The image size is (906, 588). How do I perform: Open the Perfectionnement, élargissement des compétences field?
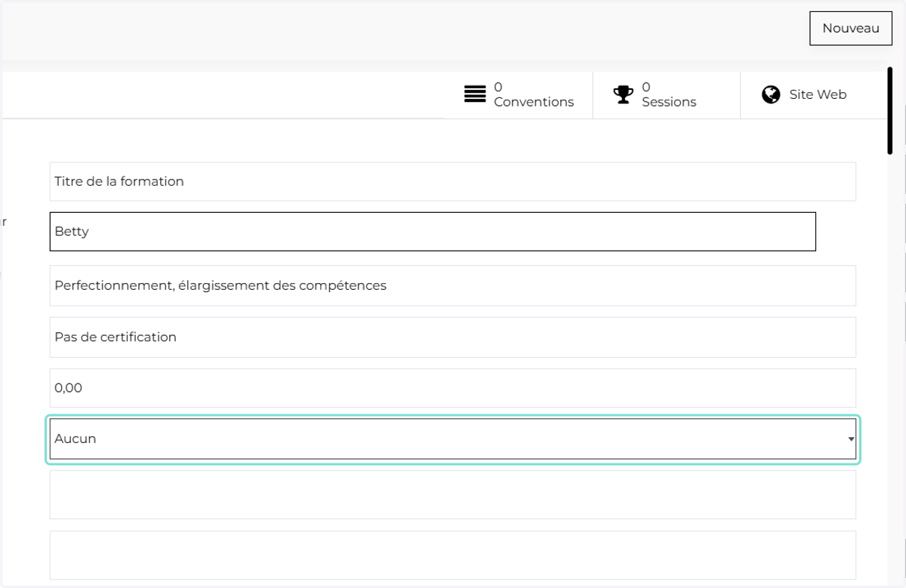point(453,285)
